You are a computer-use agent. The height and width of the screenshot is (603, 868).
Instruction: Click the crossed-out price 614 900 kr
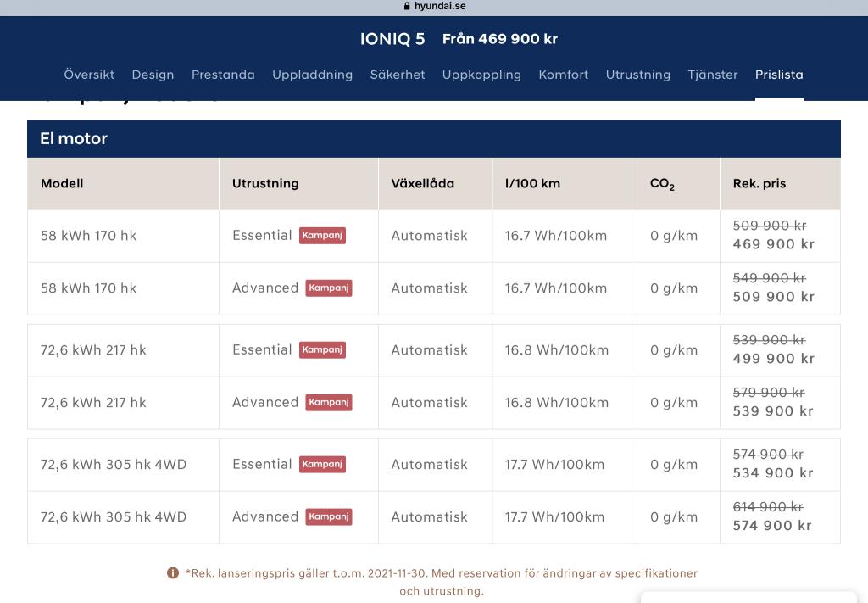coord(768,507)
